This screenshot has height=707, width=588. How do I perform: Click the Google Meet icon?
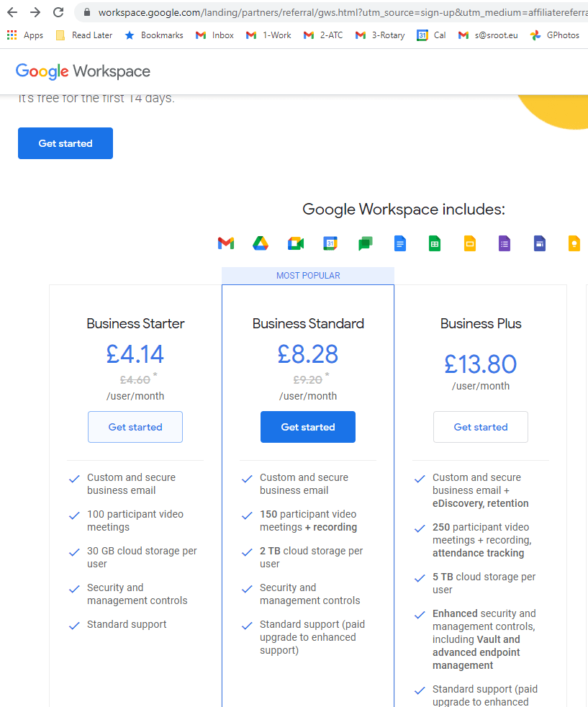pyautogui.click(x=296, y=243)
